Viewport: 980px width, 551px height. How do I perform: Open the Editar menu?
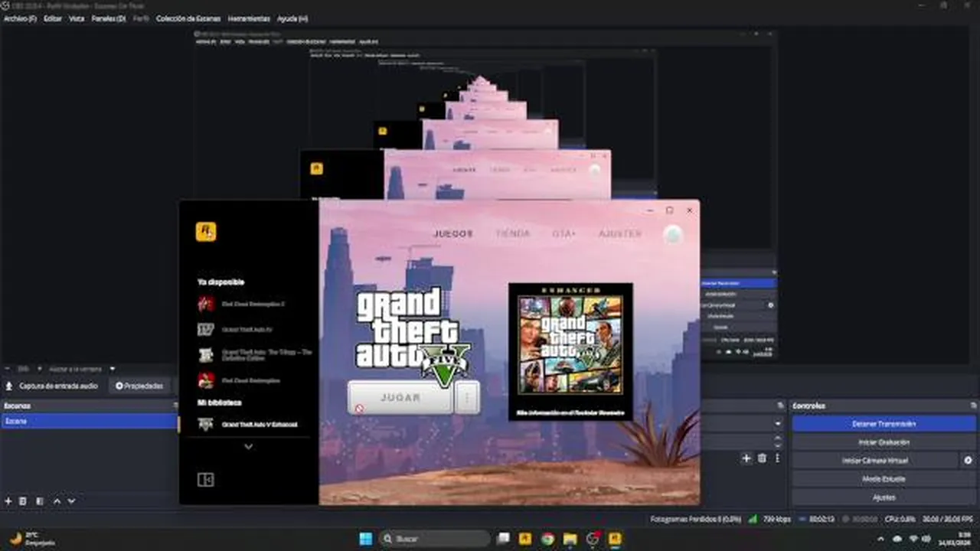tap(53, 18)
